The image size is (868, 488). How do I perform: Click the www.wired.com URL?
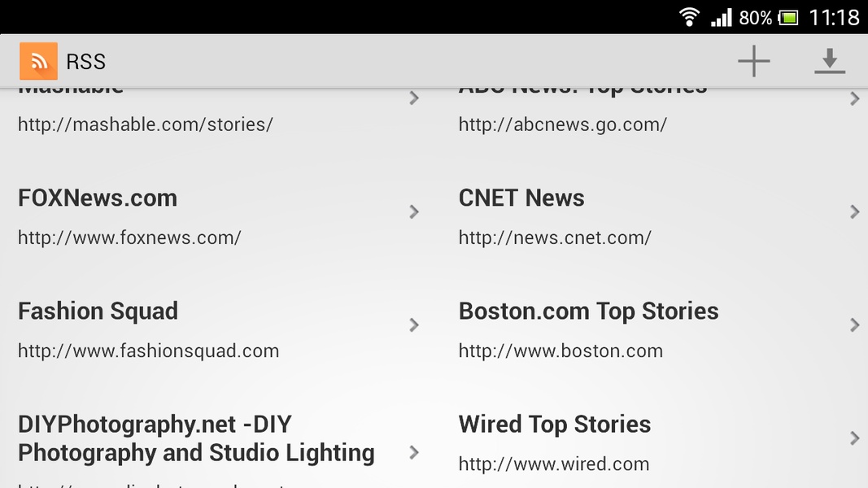[x=554, y=464]
